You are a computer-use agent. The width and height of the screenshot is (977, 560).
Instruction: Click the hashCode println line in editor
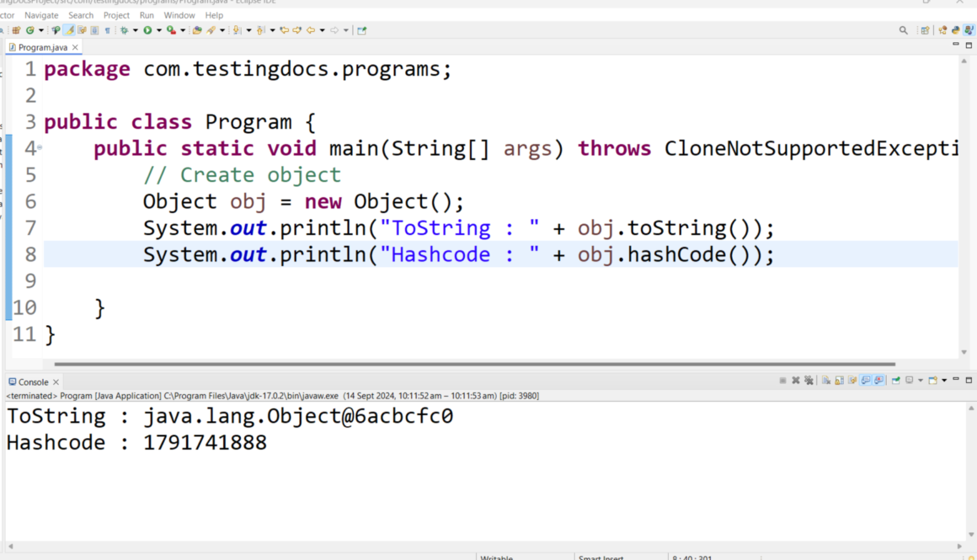tap(458, 254)
